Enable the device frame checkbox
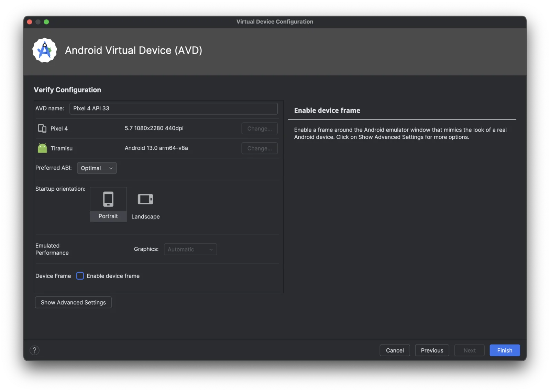This screenshot has height=392, width=550. [80, 276]
